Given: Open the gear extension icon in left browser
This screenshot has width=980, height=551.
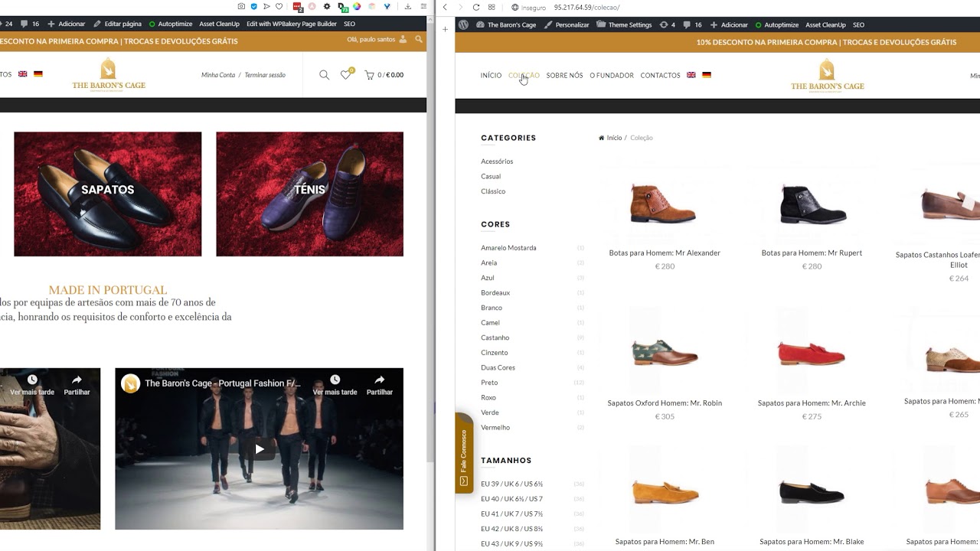Looking at the screenshot, I should pyautogui.click(x=327, y=6).
